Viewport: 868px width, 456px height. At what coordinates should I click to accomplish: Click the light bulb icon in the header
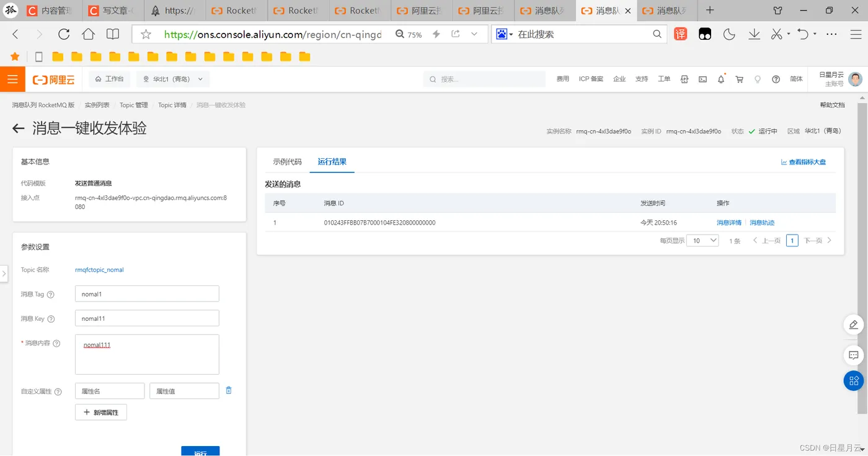757,79
